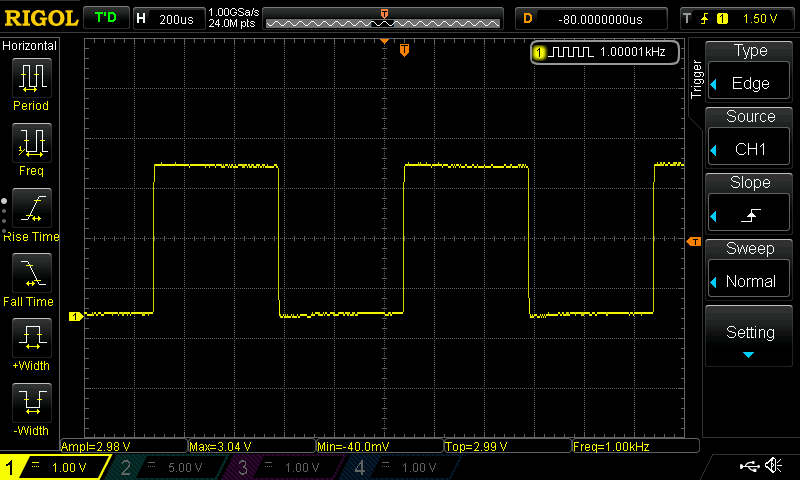Click the T'D trigger status indicator
Viewport: 800px width, 480px height.
point(105,18)
